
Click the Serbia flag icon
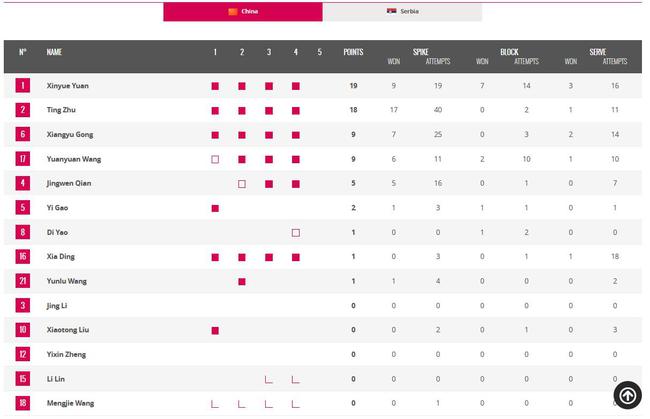pos(391,11)
